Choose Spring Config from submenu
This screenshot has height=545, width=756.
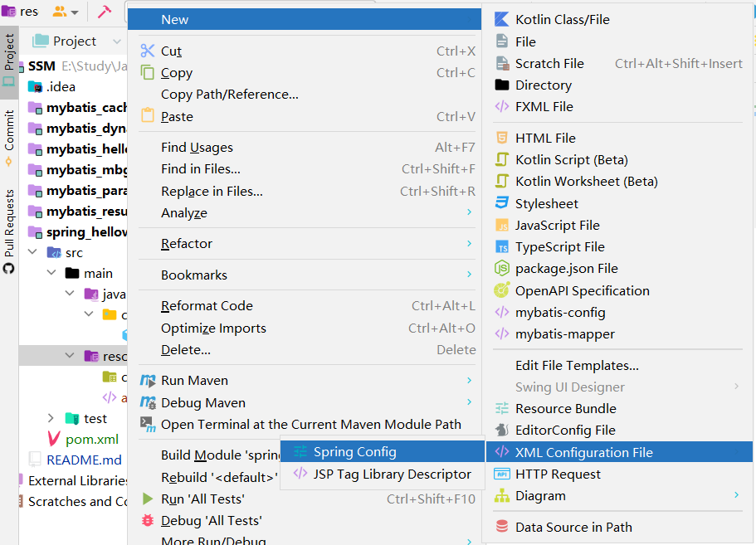pos(383,451)
